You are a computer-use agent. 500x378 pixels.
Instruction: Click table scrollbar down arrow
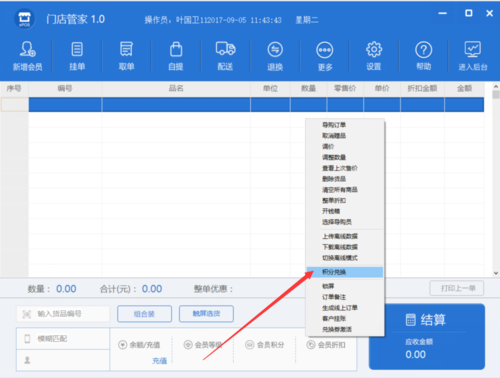pos(496,273)
